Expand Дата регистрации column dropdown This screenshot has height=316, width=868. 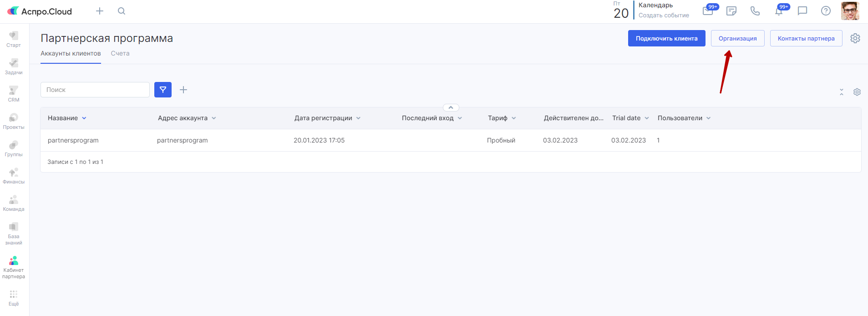point(358,118)
